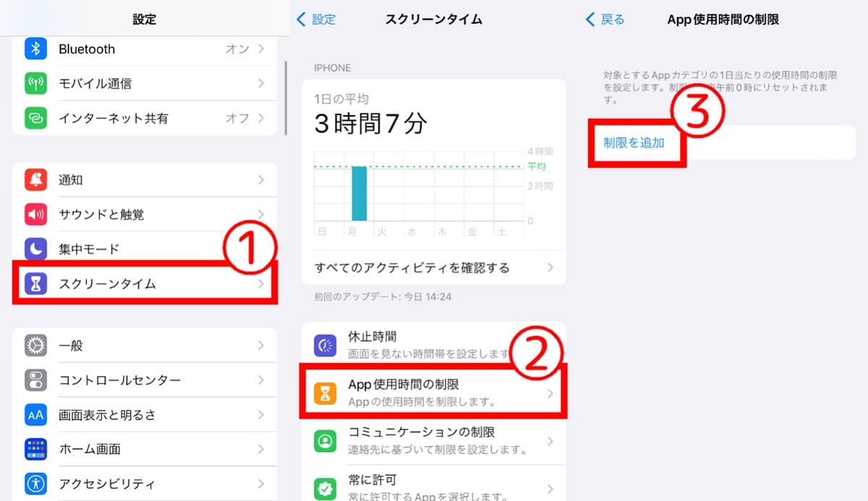
Task: Select モバイル通信 in settings list
Action: point(95,84)
